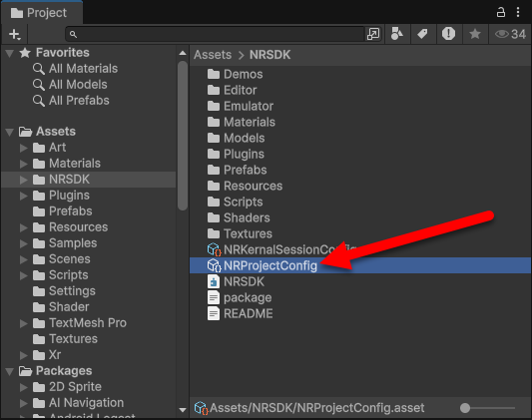Expand the Materials folder in tree
The image size is (532, 420).
[x=23, y=164]
